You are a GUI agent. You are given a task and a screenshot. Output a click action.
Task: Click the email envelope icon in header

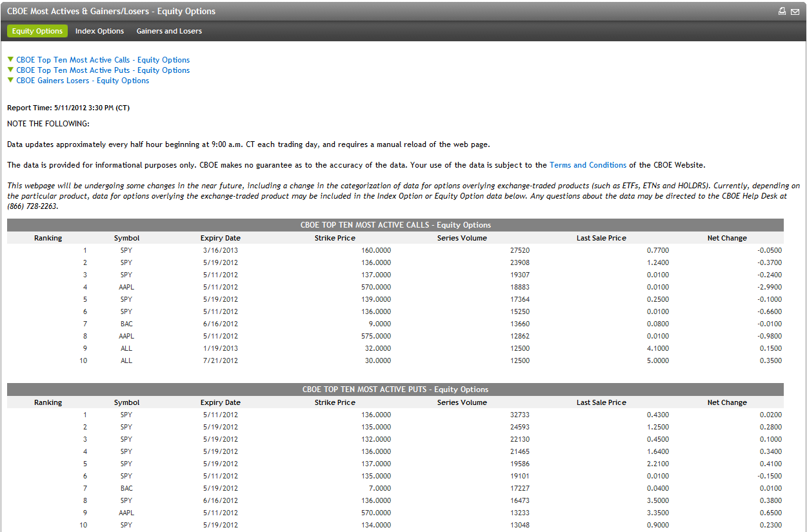tap(795, 11)
